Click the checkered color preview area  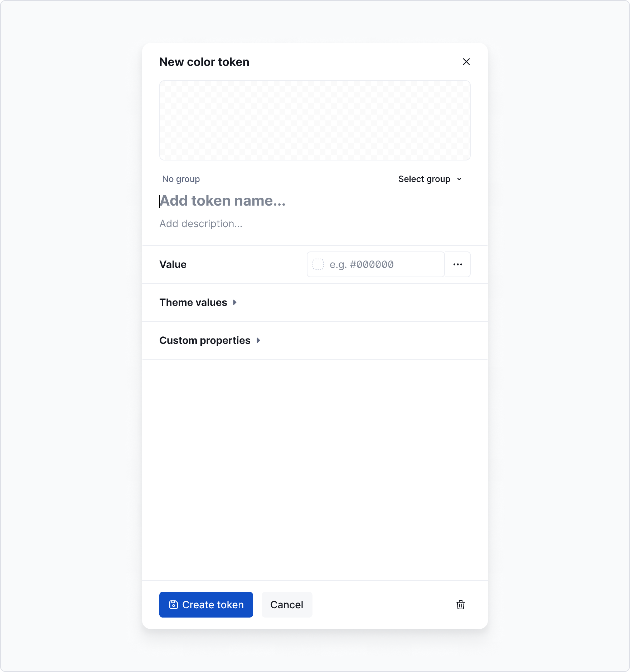(315, 120)
